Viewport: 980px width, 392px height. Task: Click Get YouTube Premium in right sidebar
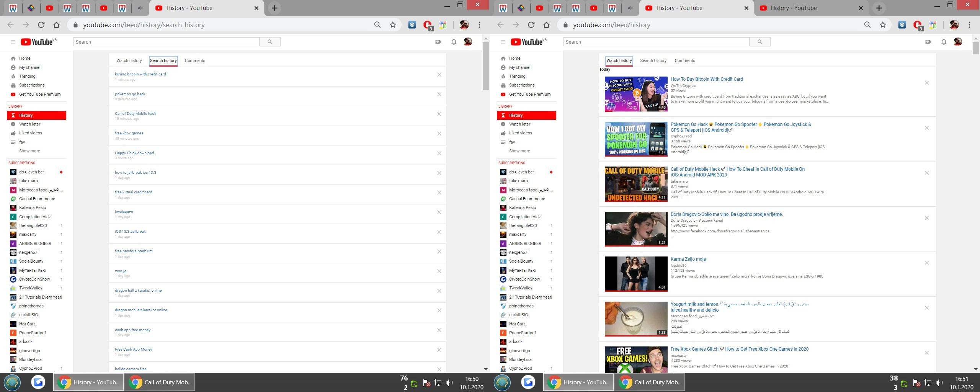point(530,94)
